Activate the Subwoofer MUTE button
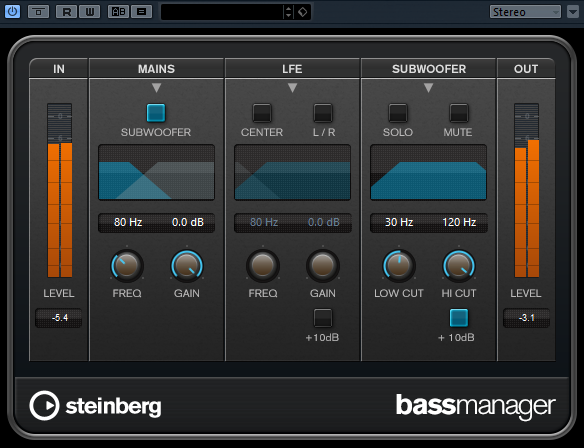 (459, 113)
